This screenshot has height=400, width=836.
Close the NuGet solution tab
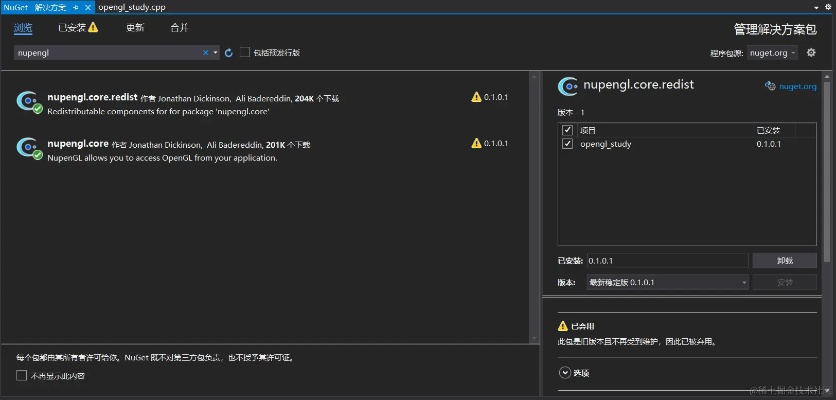(x=88, y=7)
